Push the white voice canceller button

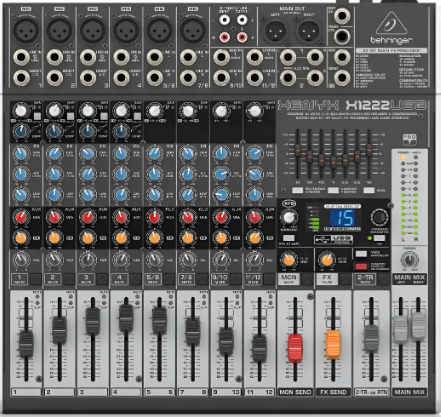point(361,254)
